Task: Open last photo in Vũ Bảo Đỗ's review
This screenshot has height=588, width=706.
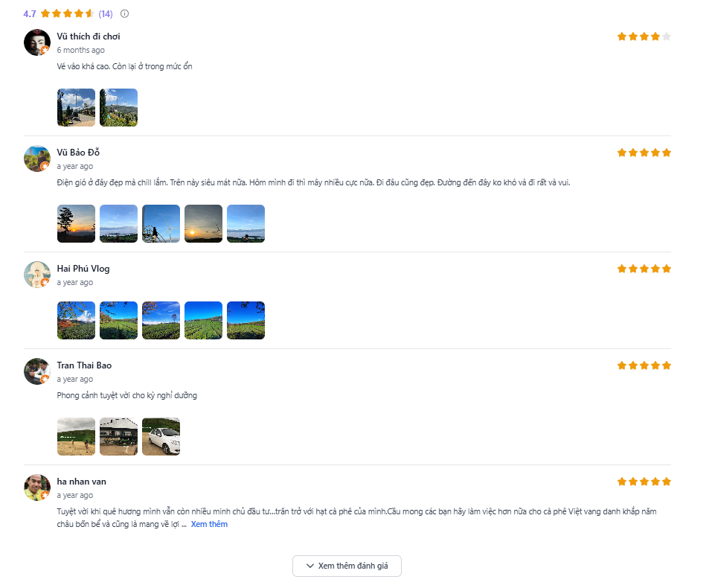Action: point(246,224)
